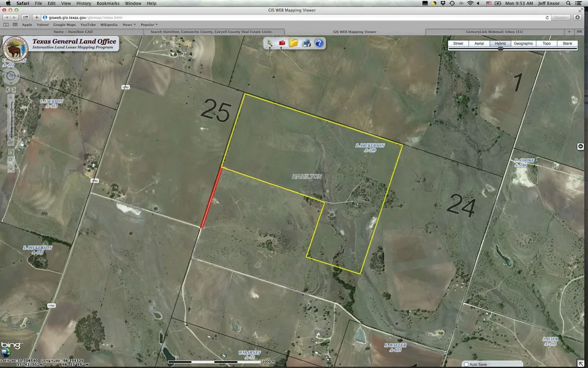Viewport: 588px width, 368px height.
Task: Click the pan compass navigation control
Action: pyautogui.click(x=11, y=77)
